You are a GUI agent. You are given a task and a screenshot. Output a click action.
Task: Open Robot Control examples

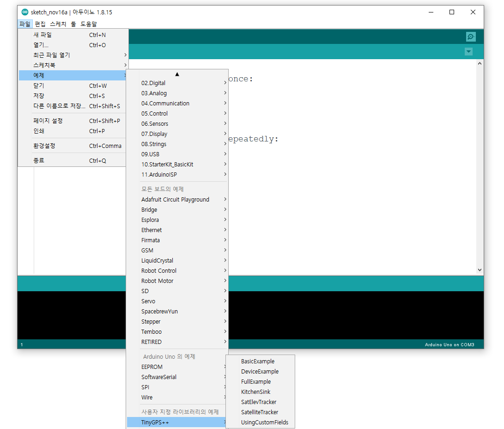coord(177,271)
